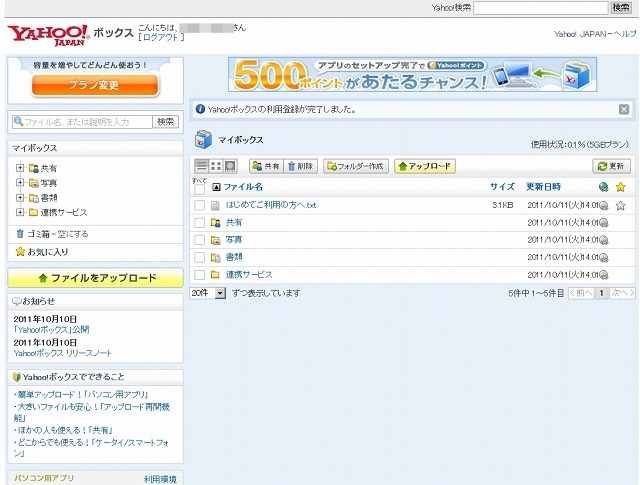Open the ゴミ箱－空にする entry
This screenshot has height=485, width=640.
(x=58, y=234)
